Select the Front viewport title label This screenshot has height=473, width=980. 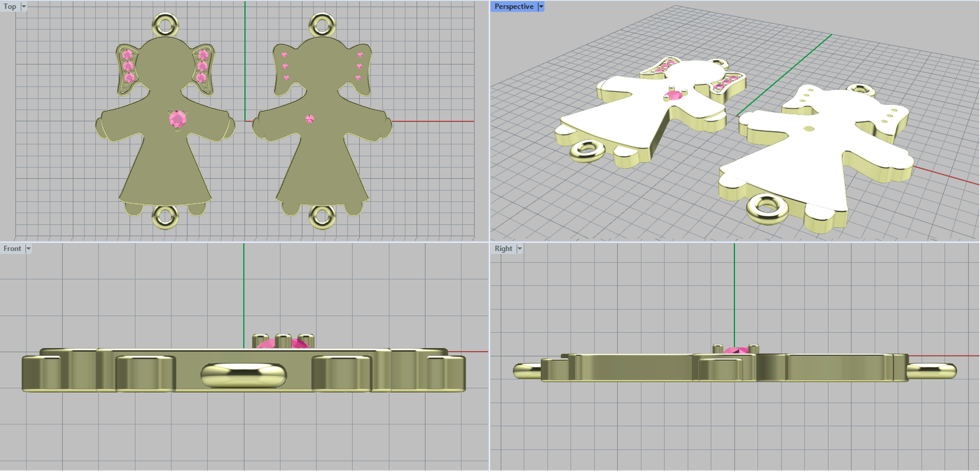pyautogui.click(x=12, y=249)
